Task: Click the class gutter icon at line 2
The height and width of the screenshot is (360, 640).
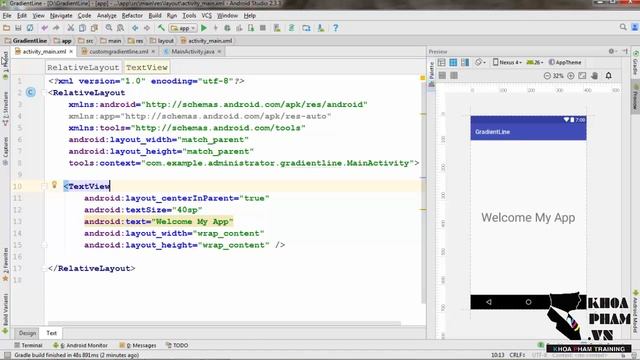Action: [31, 92]
